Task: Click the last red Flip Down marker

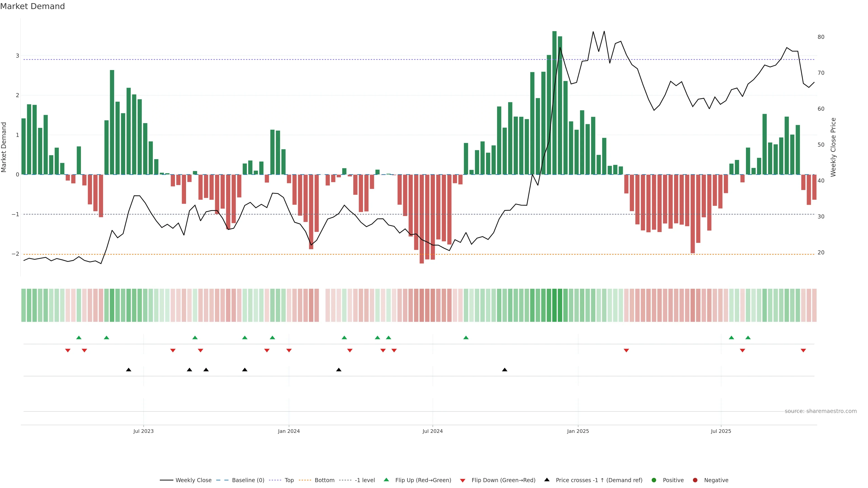Action: pyautogui.click(x=803, y=351)
